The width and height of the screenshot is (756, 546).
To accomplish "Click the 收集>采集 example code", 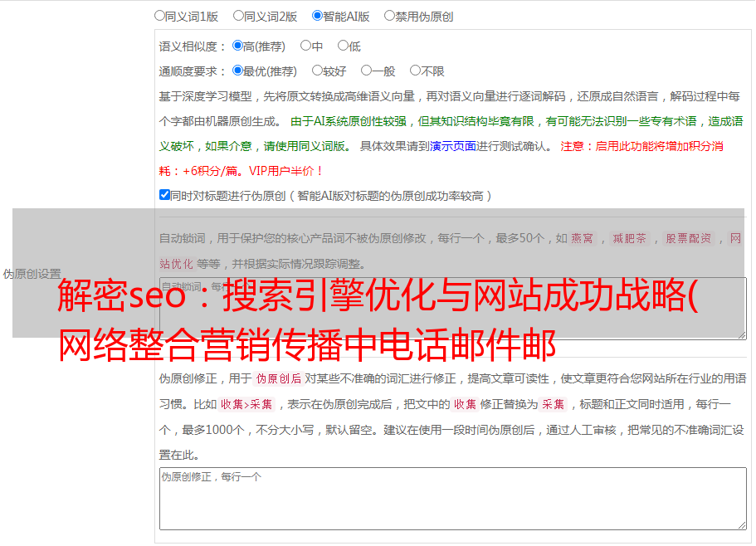I will click(246, 404).
